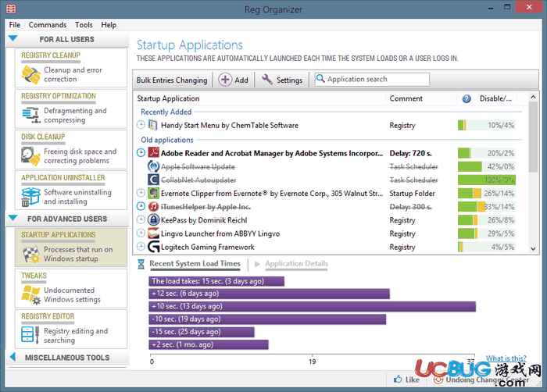Click the '-15 sec. (25 days ago)' bar

[x=202, y=332]
